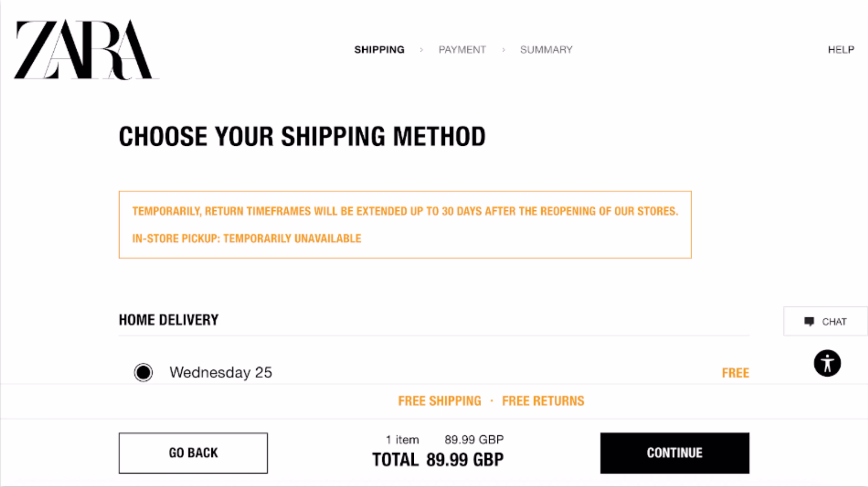Click the return timeframes notice

(405, 211)
